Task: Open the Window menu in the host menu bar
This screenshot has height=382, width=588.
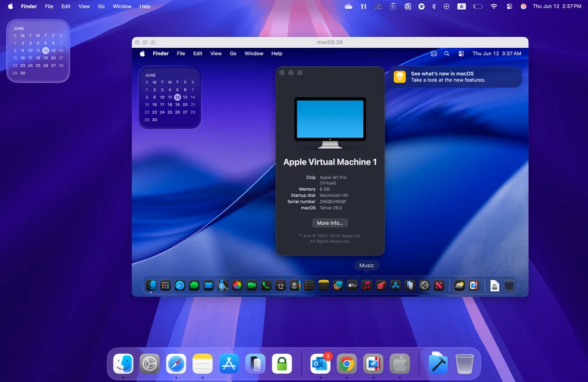Action: 122,6
